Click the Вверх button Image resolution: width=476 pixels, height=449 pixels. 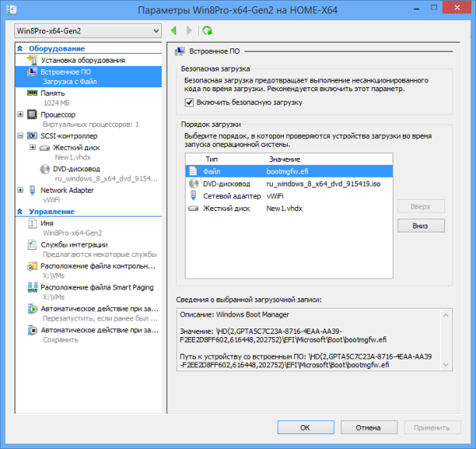(421, 206)
